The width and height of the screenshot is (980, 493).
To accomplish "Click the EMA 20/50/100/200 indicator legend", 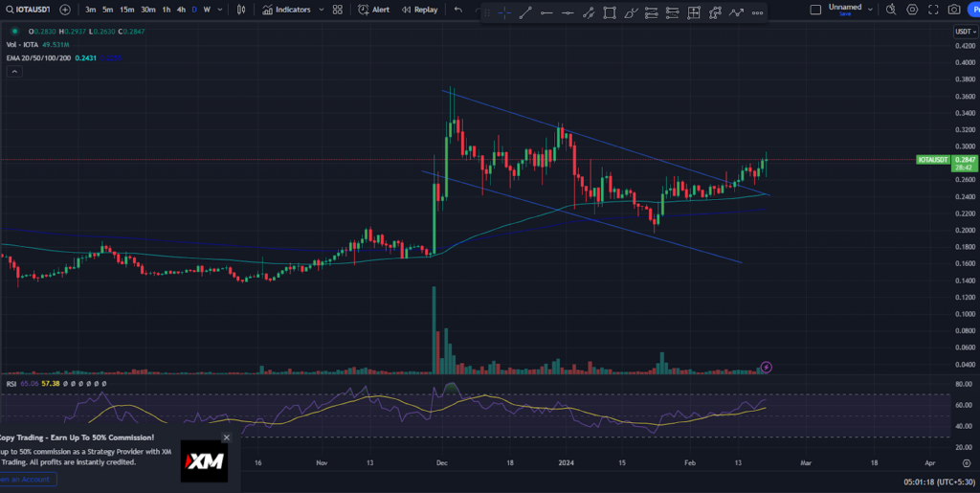I will (x=38, y=58).
